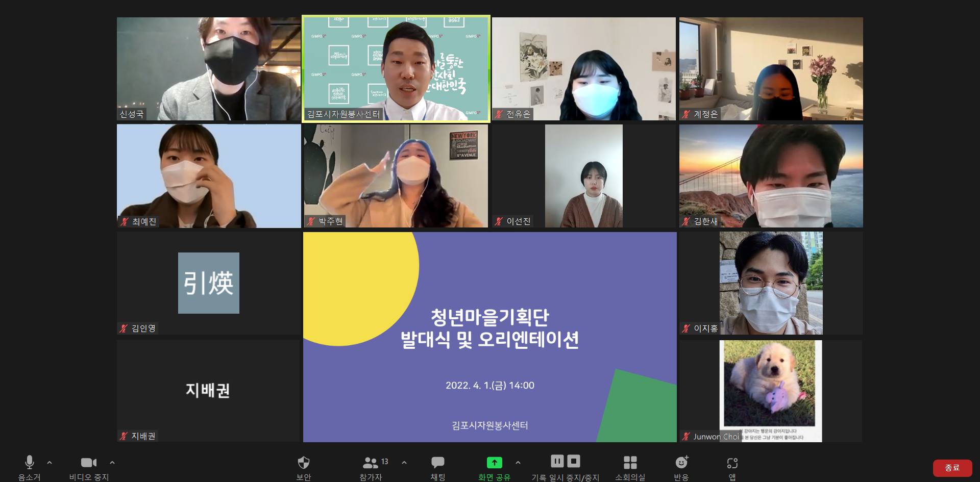Click the red 종료 end button

[x=952, y=468]
